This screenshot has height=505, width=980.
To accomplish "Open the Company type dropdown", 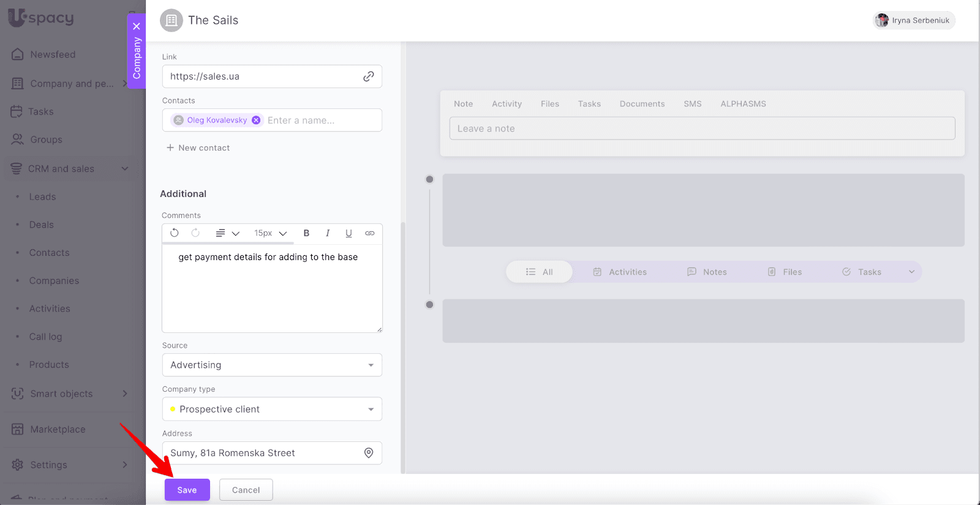I will pos(272,410).
